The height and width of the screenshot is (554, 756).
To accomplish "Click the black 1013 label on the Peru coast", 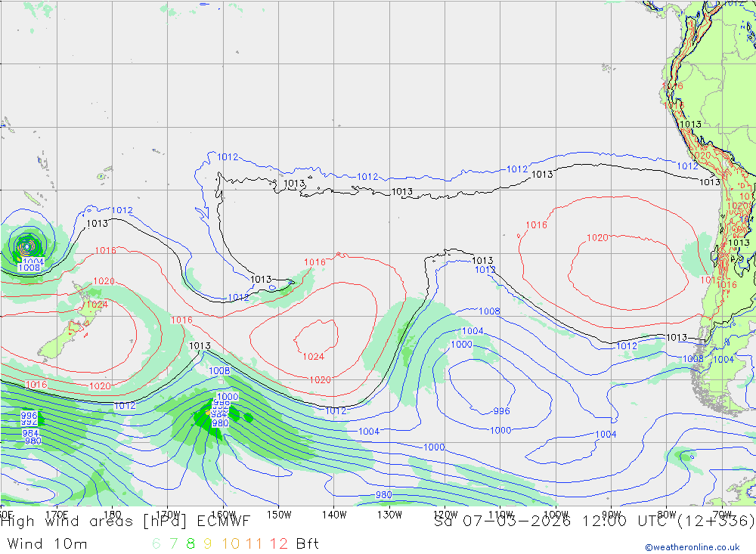I will pos(690,125).
